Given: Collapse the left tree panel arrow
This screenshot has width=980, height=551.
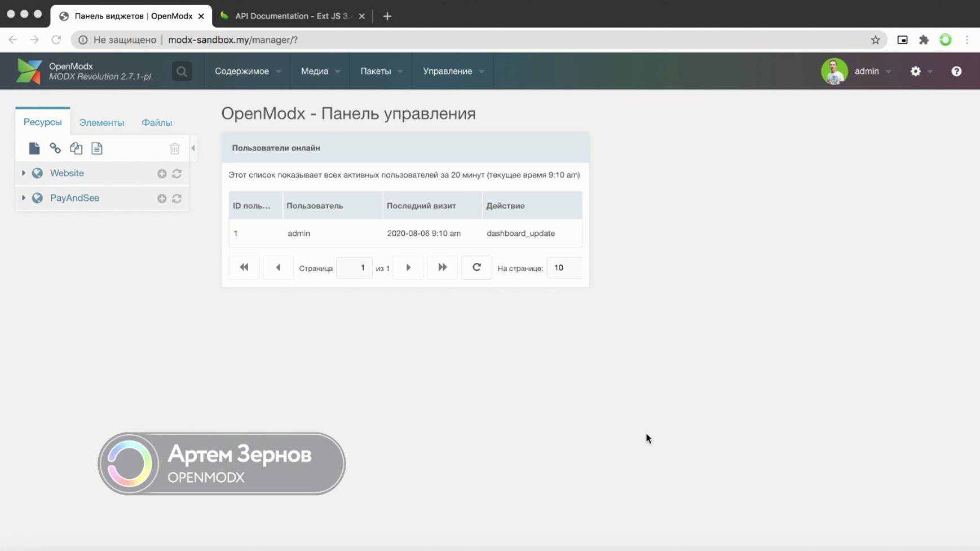Looking at the screenshot, I should [193, 148].
